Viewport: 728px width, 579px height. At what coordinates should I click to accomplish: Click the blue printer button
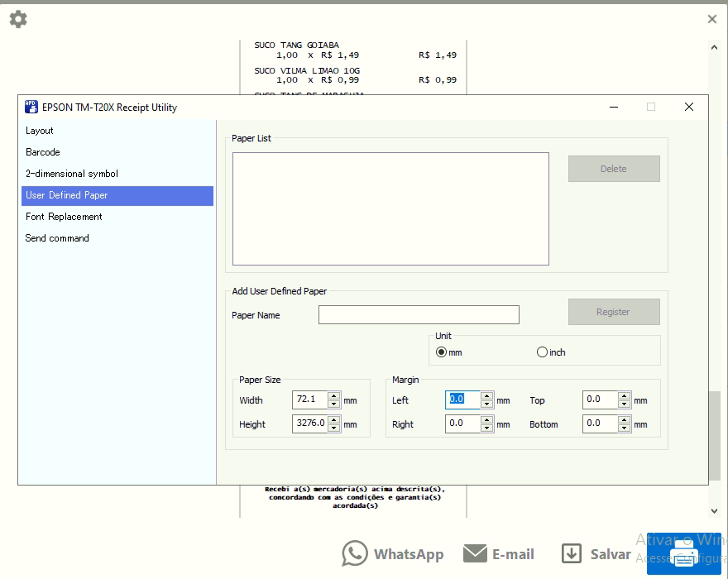684,553
